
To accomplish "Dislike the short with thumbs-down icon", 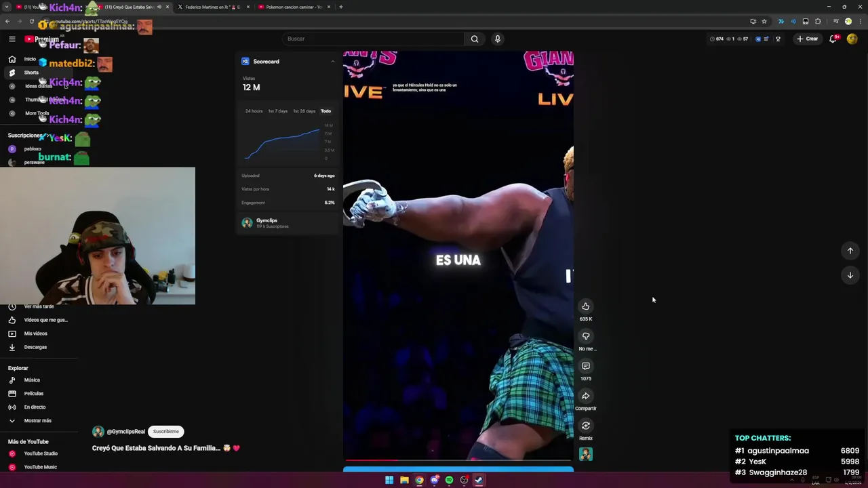I will pyautogui.click(x=586, y=336).
